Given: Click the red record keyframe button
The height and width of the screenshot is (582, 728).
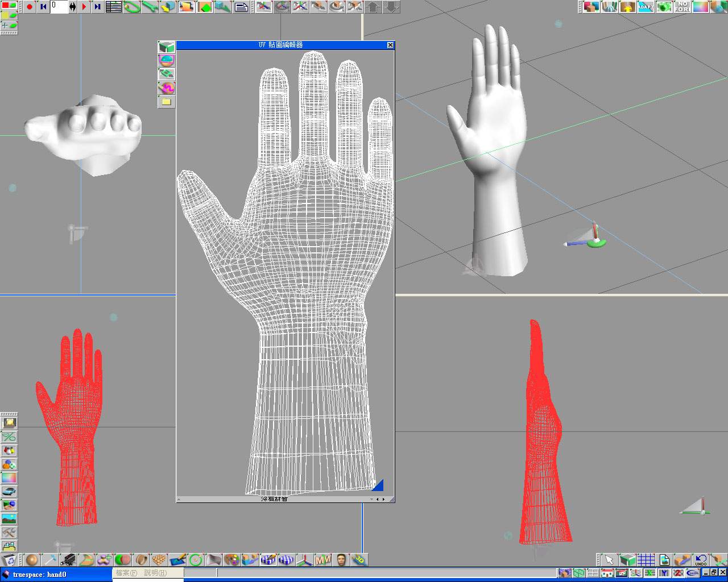Looking at the screenshot, I should click(30, 7).
